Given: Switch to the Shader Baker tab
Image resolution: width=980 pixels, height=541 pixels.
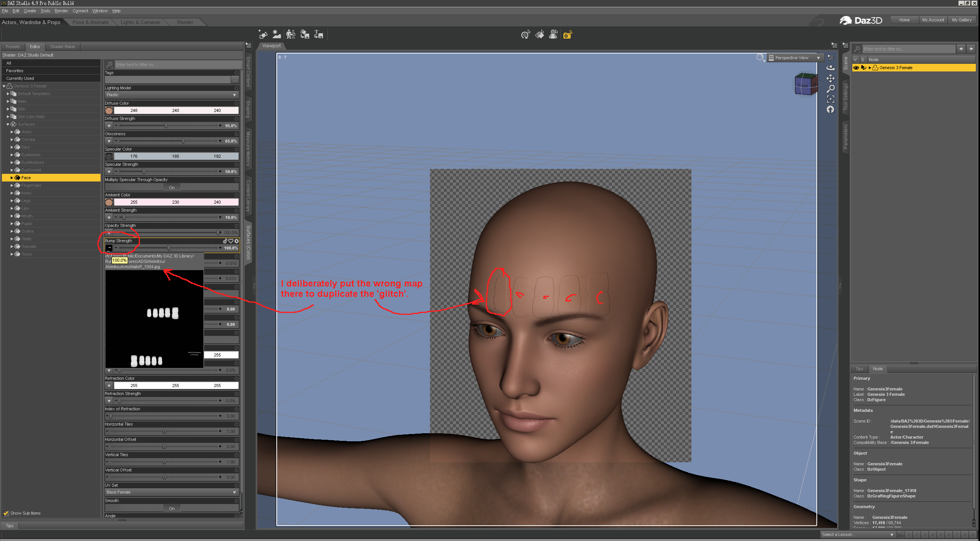Looking at the screenshot, I should tap(63, 47).
